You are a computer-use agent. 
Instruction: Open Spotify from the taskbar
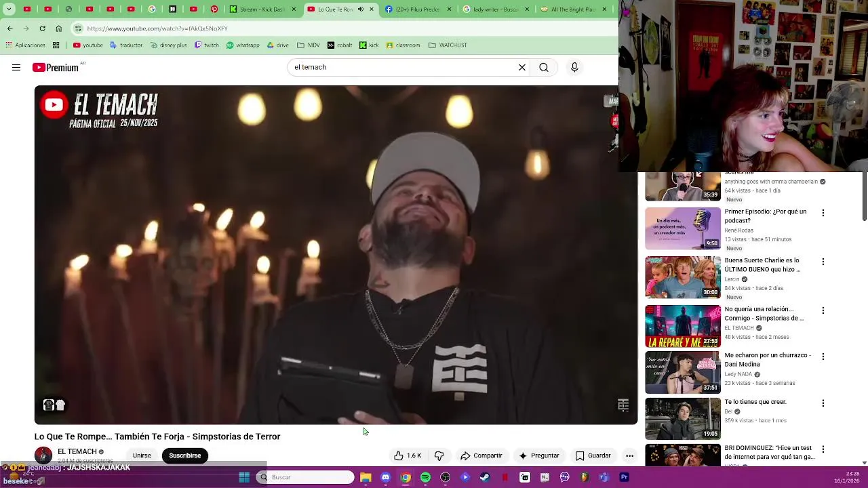(x=425, y=477)
